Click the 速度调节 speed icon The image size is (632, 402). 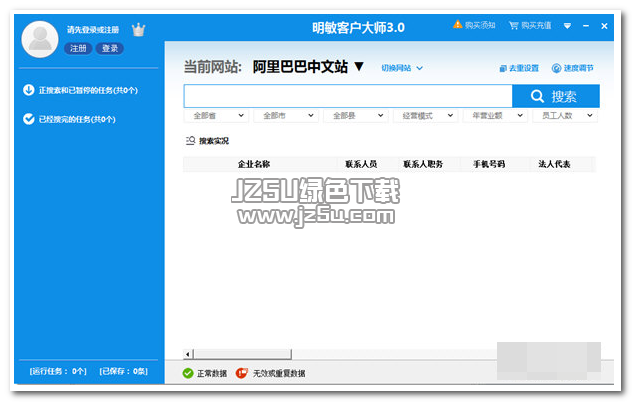(556, 68)
